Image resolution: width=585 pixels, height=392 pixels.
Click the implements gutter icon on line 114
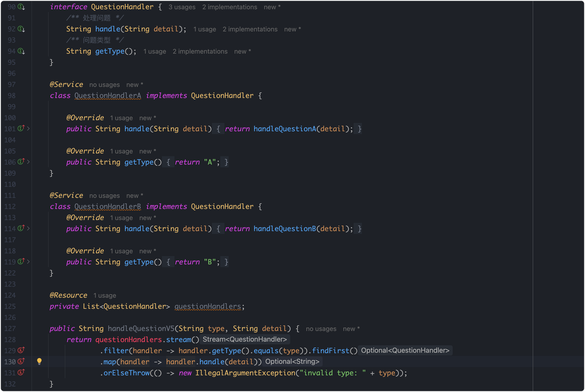[21, 228]
